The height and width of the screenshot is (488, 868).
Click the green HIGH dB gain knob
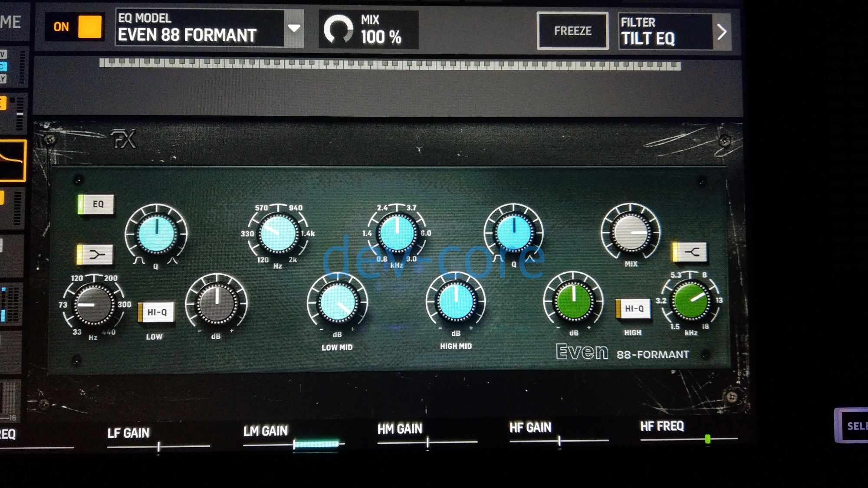[573, 301]
